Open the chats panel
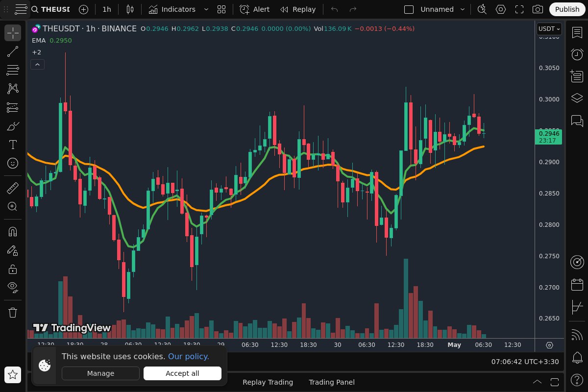588x392 pixels. click(577, 120)
